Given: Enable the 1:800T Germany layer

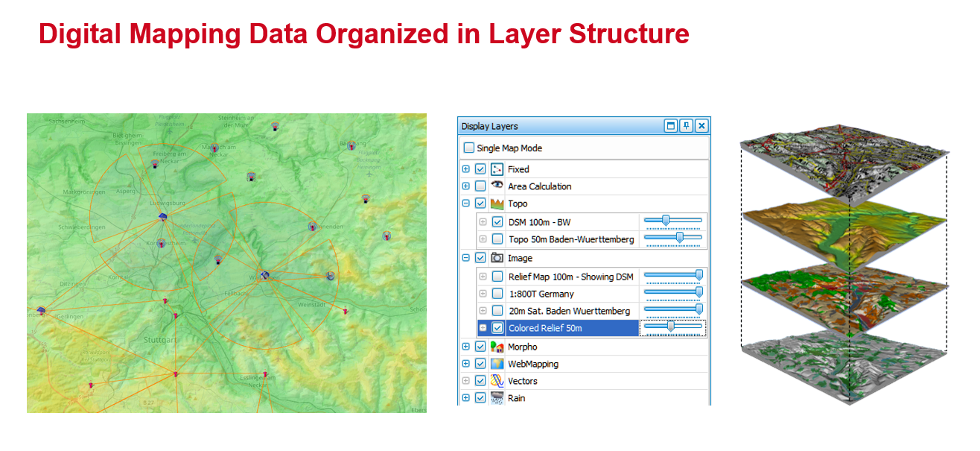Looking at the screenshot, I should point(497,292).
